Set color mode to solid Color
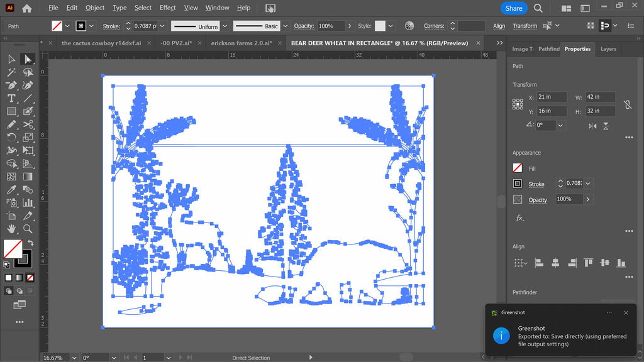The width and height of the screenshot is (644, 362). (x=8, y=278)
